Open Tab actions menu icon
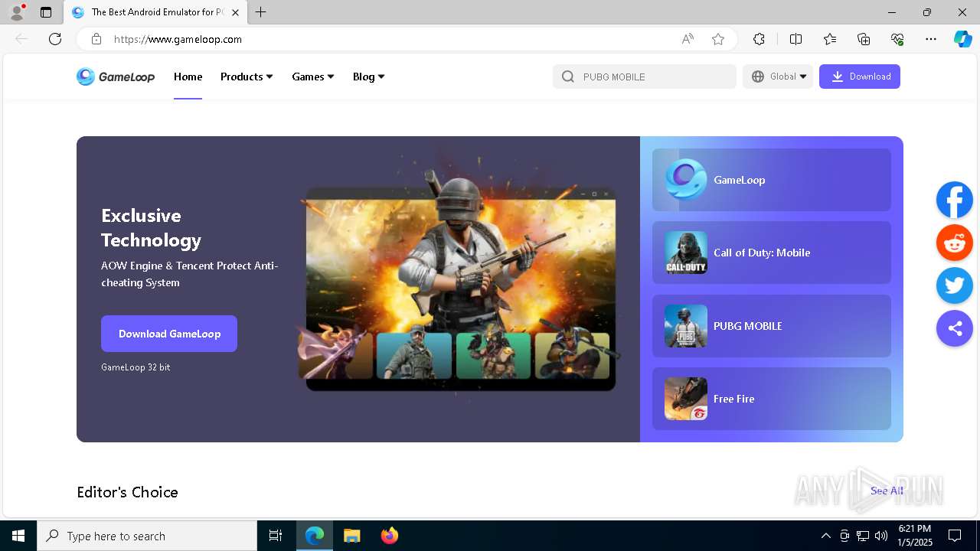 click(46, 12)
